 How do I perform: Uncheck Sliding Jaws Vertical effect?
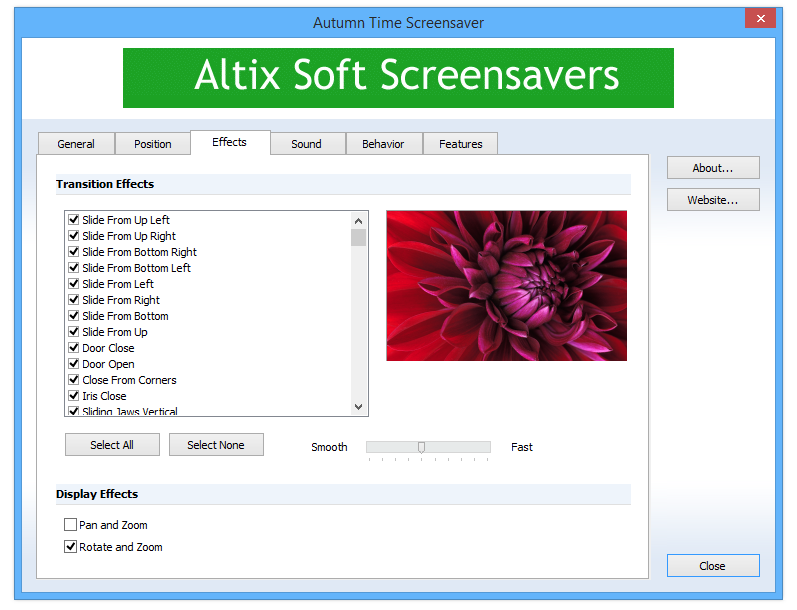point(74,411)
